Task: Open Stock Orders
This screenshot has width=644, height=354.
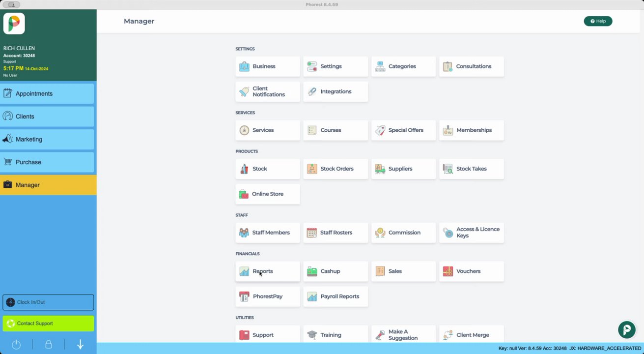Action: pos(336,169)
